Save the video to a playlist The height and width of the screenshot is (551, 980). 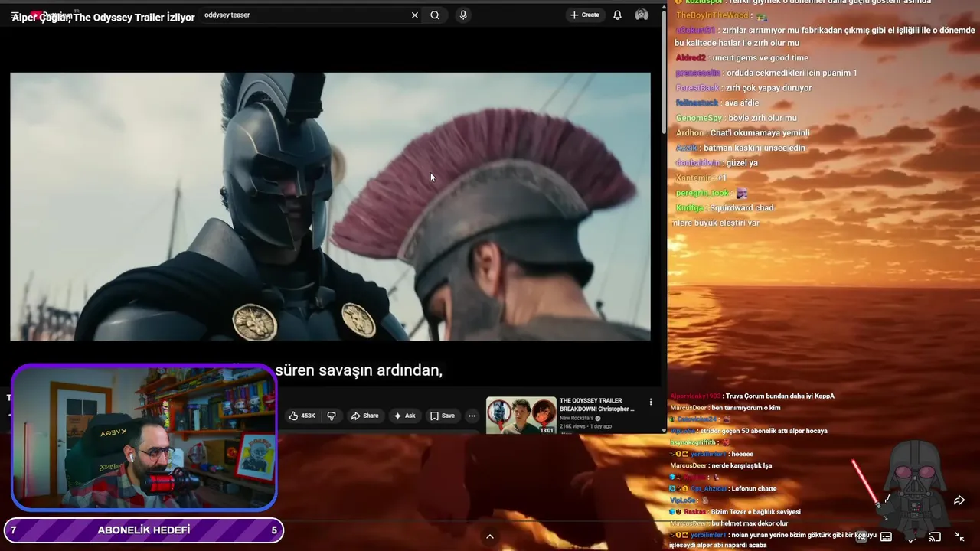[x=443, y=416]
